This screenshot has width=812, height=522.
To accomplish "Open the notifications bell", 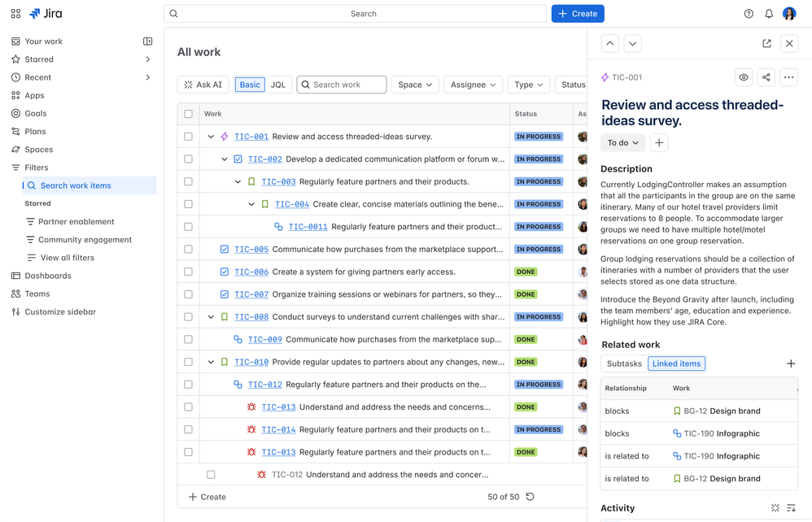I will click(x=767, y=13).
